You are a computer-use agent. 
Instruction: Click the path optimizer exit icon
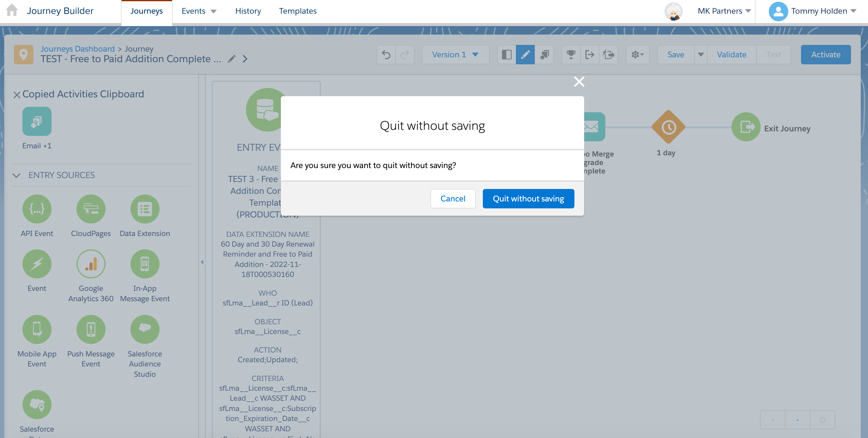pos(609,55)
